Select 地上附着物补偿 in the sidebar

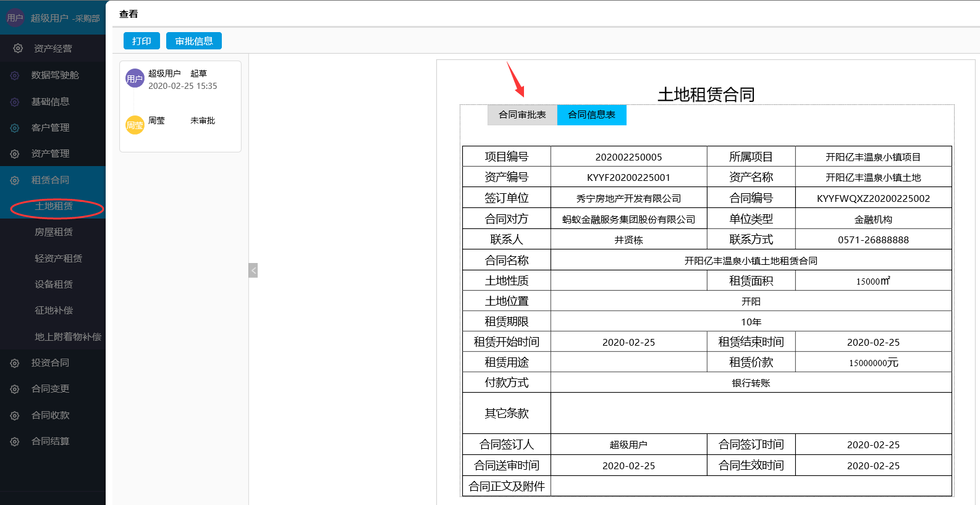coord(68,337)
